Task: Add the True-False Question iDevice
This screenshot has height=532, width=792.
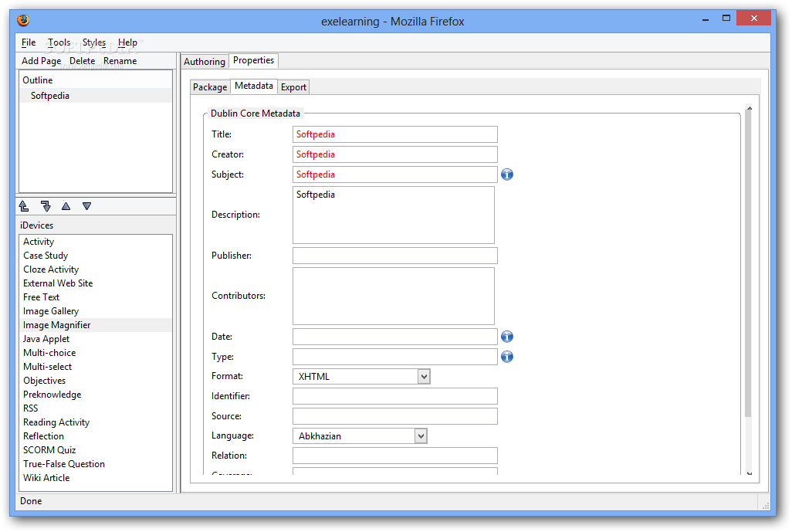Action: tap(96, 464)
